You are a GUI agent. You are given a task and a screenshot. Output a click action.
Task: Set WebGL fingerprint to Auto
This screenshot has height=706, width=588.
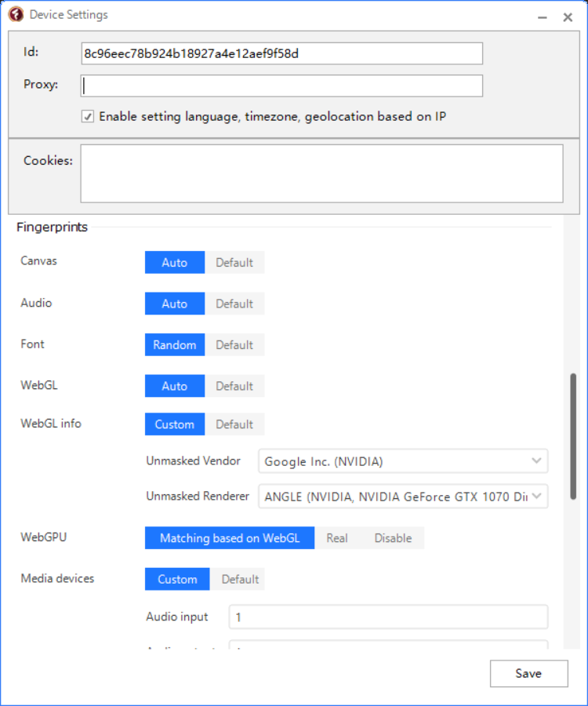(174, 386)
